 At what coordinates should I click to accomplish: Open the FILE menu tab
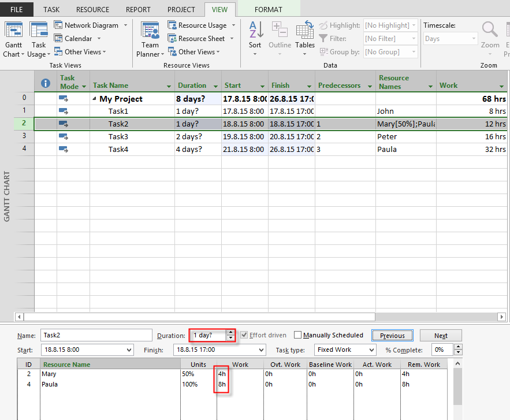(16, 9)
